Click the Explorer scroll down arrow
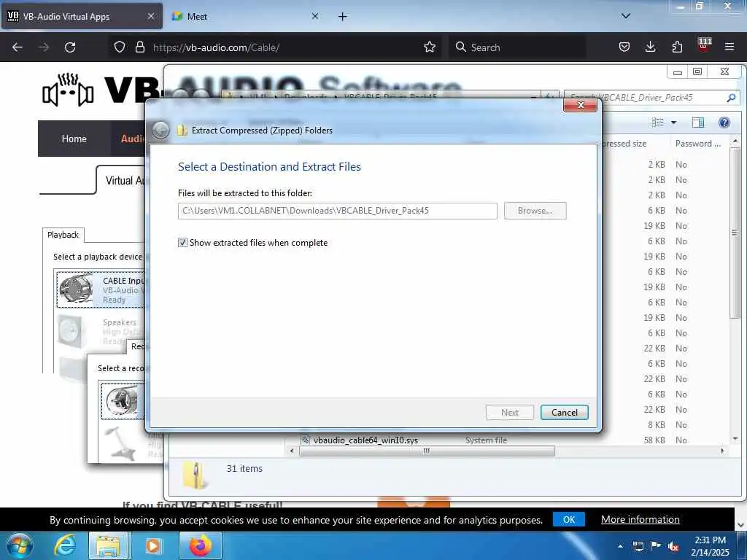The width and height of the screenshot is (747, 560). point(735,438)
